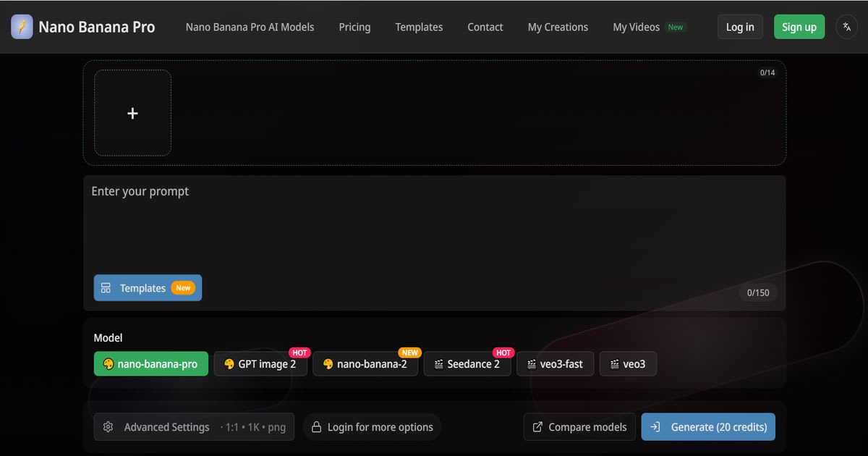Click the image upload drop area
The width and height of the screenshot is (868, 456).
coord(434,113)
